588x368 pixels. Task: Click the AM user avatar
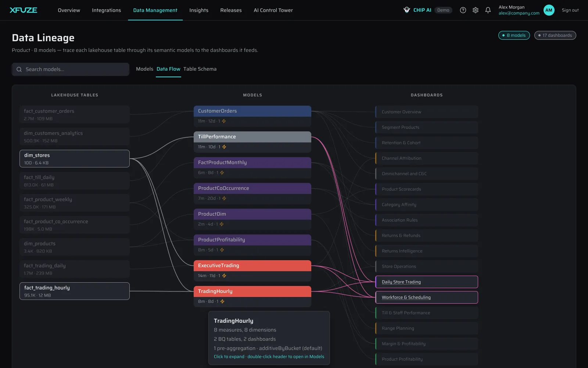pyautogui.click(x=549, y=10)
